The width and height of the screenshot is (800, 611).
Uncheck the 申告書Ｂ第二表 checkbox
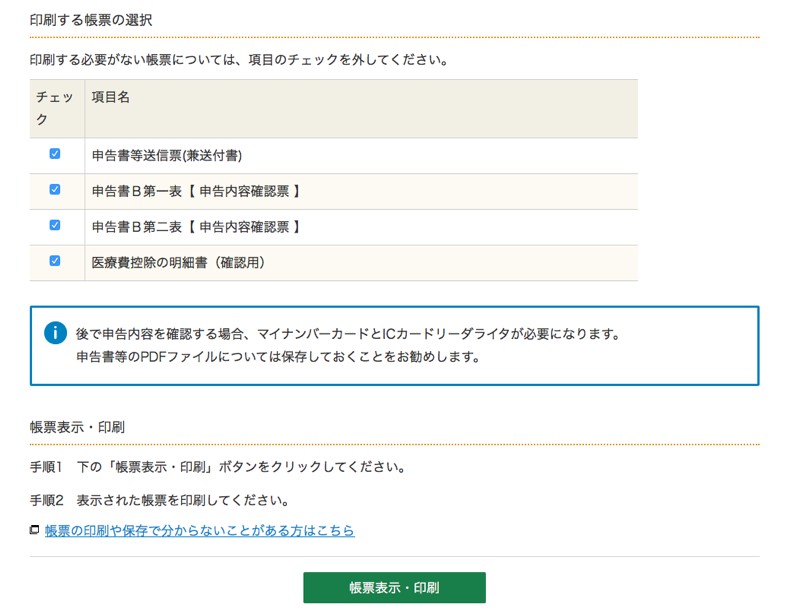[x=55, y=226]
